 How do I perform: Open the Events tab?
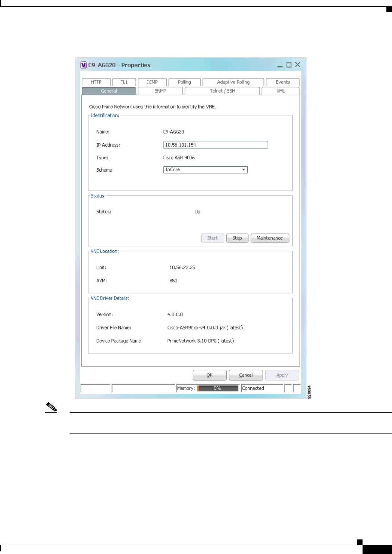(x=283, y=82)
